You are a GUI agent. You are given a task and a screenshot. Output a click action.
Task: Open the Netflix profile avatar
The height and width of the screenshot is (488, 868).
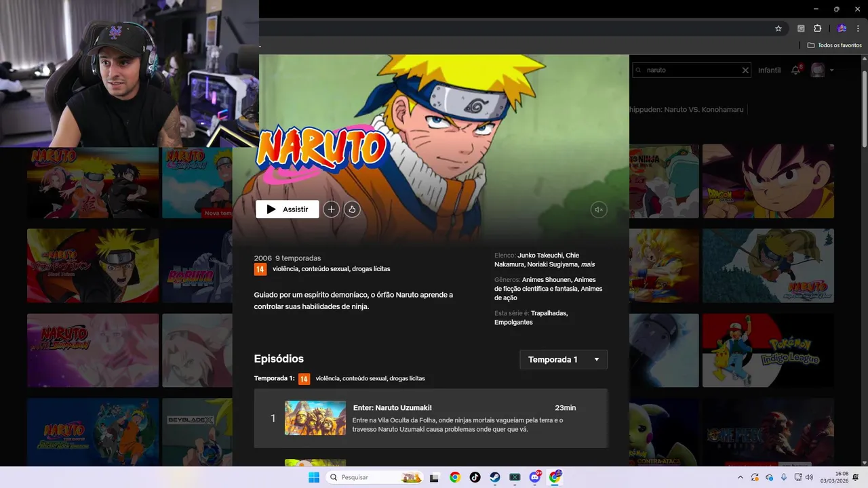(x=818, y=70)
